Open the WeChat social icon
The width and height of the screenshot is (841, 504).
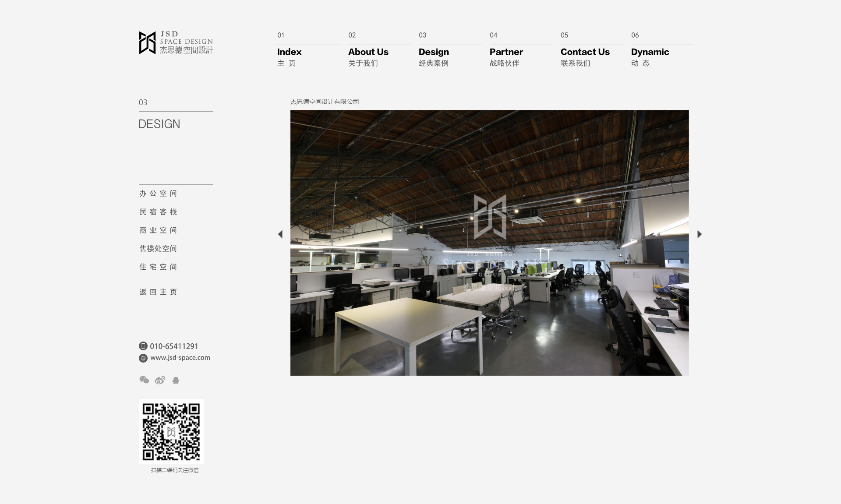point(144,380)
